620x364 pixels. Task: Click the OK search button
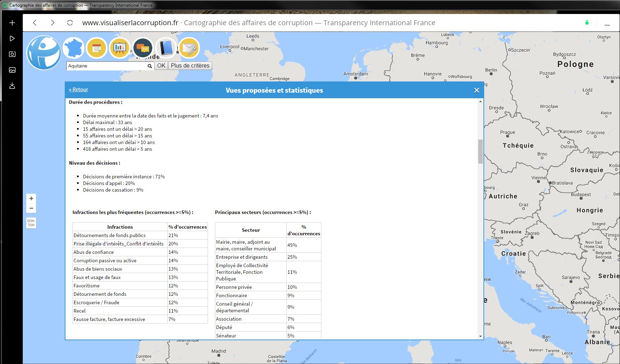coord(161,66)
